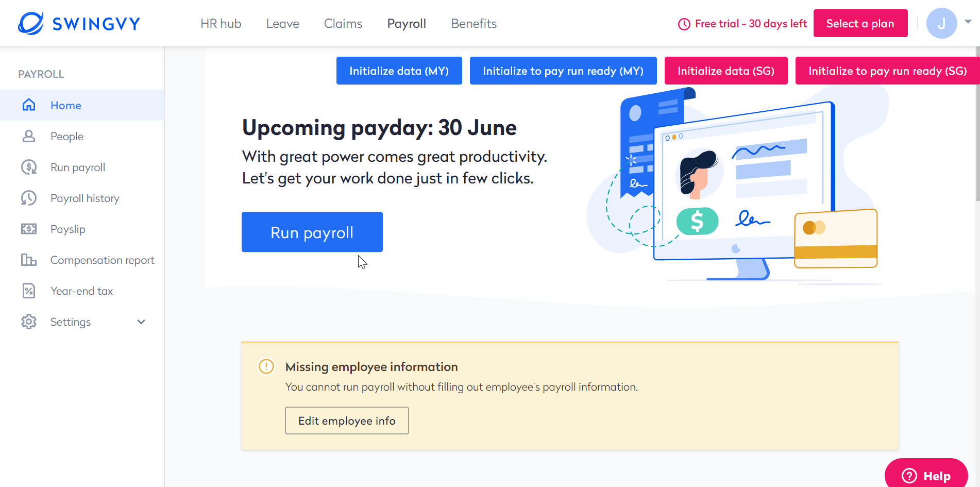Image resolution: width=980 pixels, height=487 pixels.
Task: Open Payroll history clock icon
Action: point(29,198)
